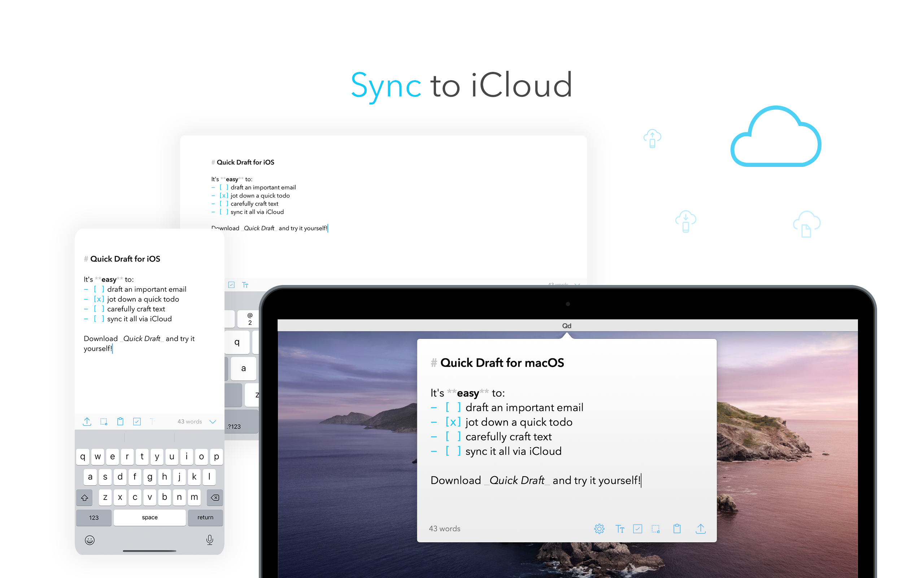Uncheck 'jot down a quick todo' on iPhone
The width and height of the screenshot is (924, 578).
(x=99, y=299)
